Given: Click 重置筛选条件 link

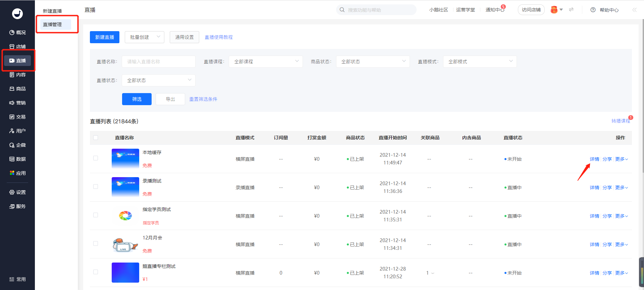Looking at the screenshot, I should 203,99.
